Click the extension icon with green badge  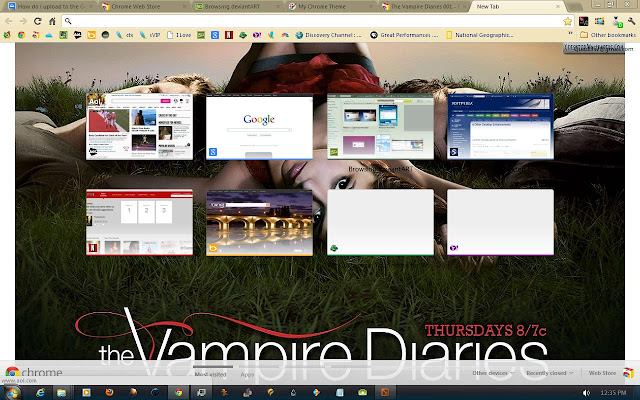click(x=617, y=22)
